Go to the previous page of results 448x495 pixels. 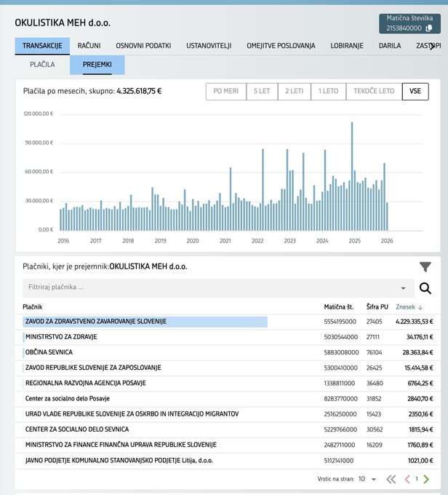coord(407,479)
